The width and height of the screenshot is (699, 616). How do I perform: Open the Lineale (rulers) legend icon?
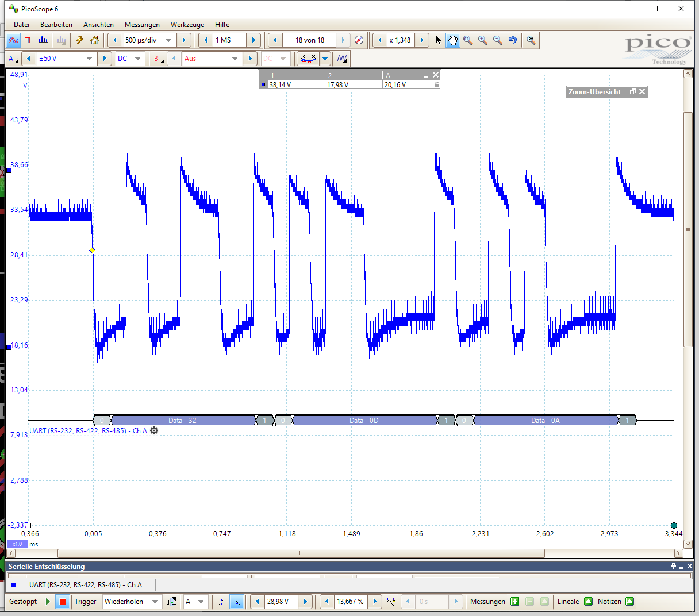click(x=588, y=602)
